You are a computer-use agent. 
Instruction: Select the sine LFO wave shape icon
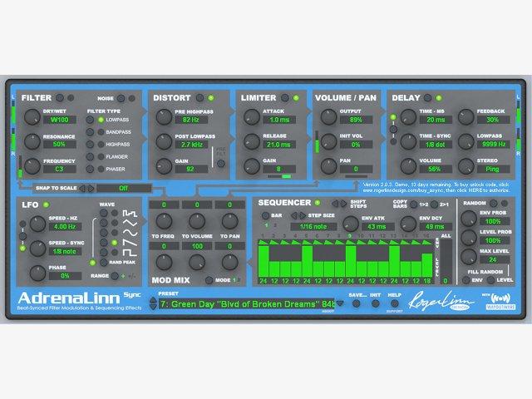130,233
